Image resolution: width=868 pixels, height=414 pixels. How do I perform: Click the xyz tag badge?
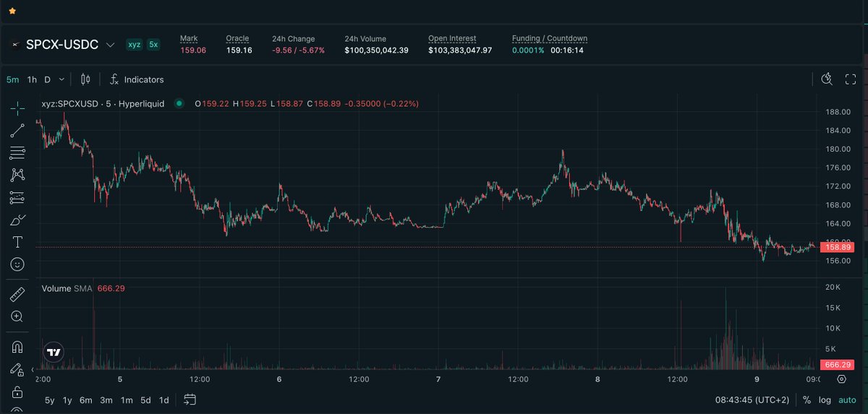[x=134, y=45]
